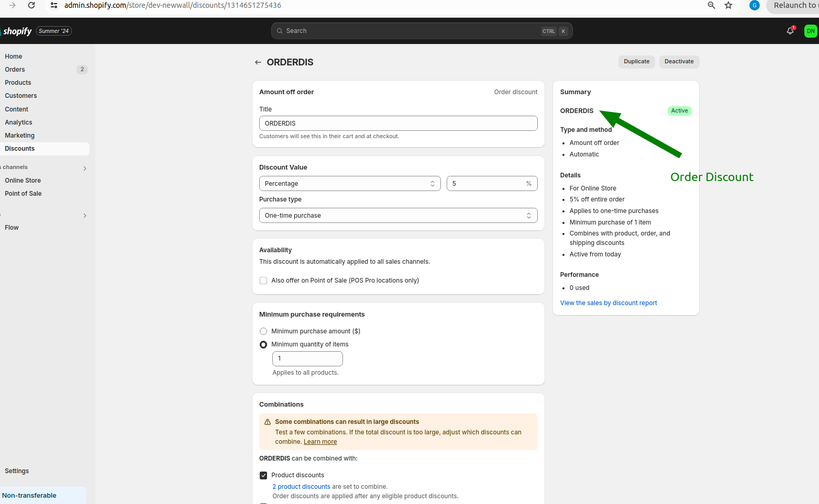This screenshot has height=504, width=819.
Task: Uncheck the Product discounts checkbox
Action: tap(263, 475)
